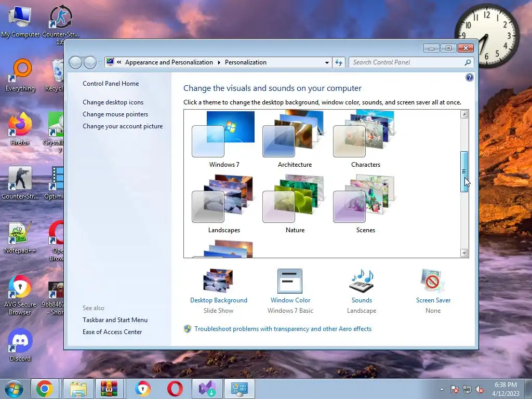Select the Counter-Strike gunman desktop shortcut
Viewport: 532px width, 399px height.
20,183
